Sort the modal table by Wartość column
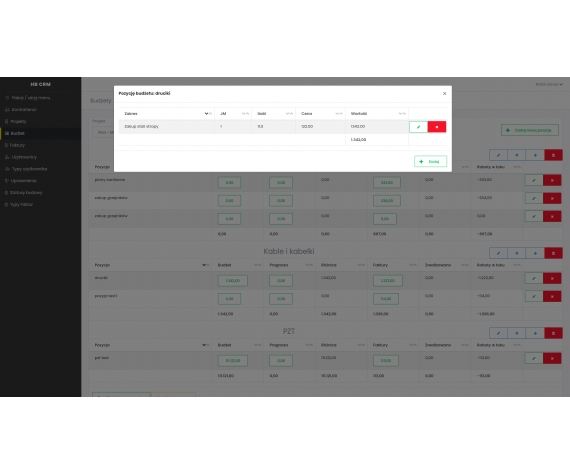 point(402,114)
